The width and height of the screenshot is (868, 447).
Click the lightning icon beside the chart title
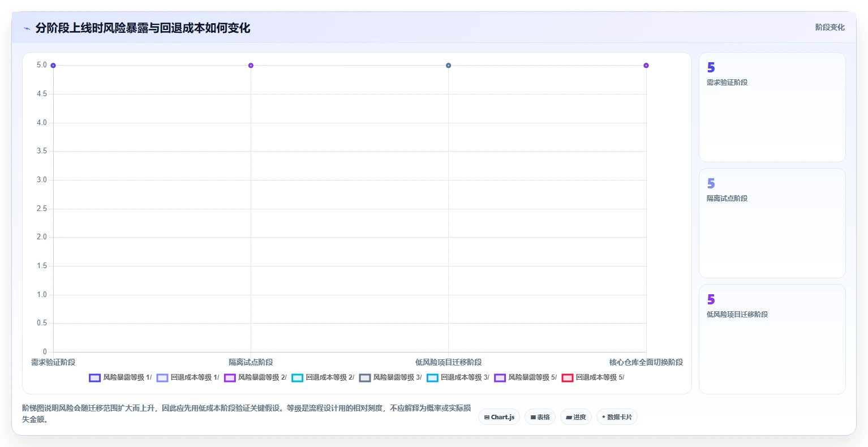[27, 28]
